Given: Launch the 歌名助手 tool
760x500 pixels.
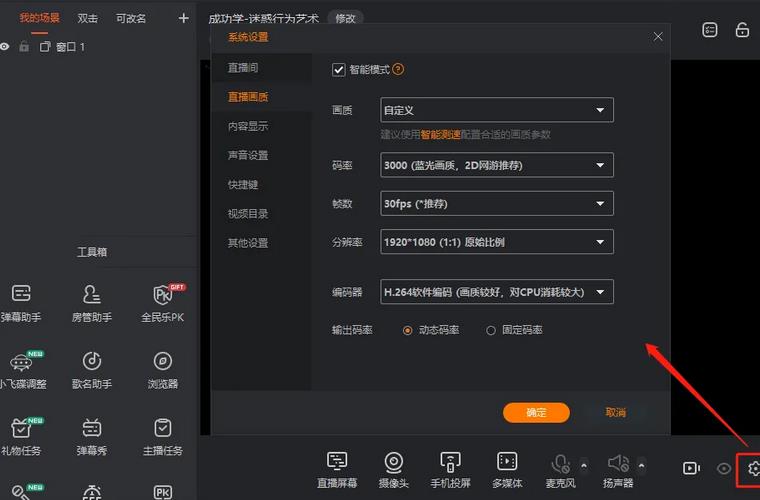Looking at the screenshot, I should click(x=92, y=361).
